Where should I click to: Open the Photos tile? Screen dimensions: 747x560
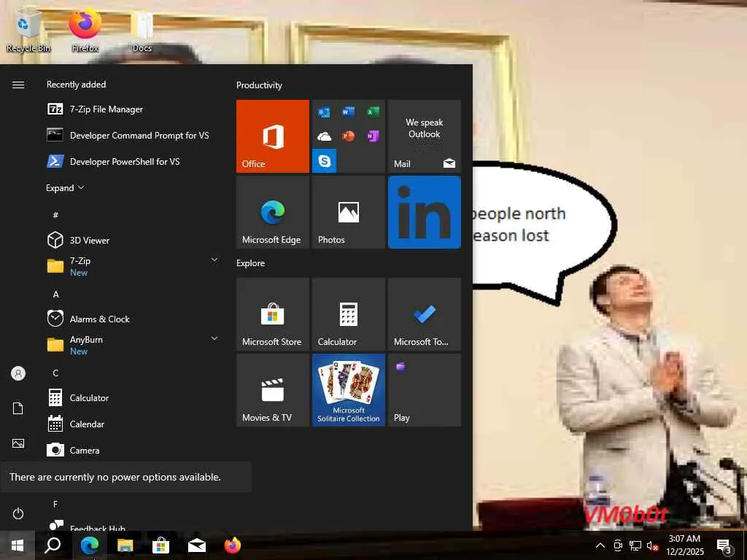[x=348, y=212]
